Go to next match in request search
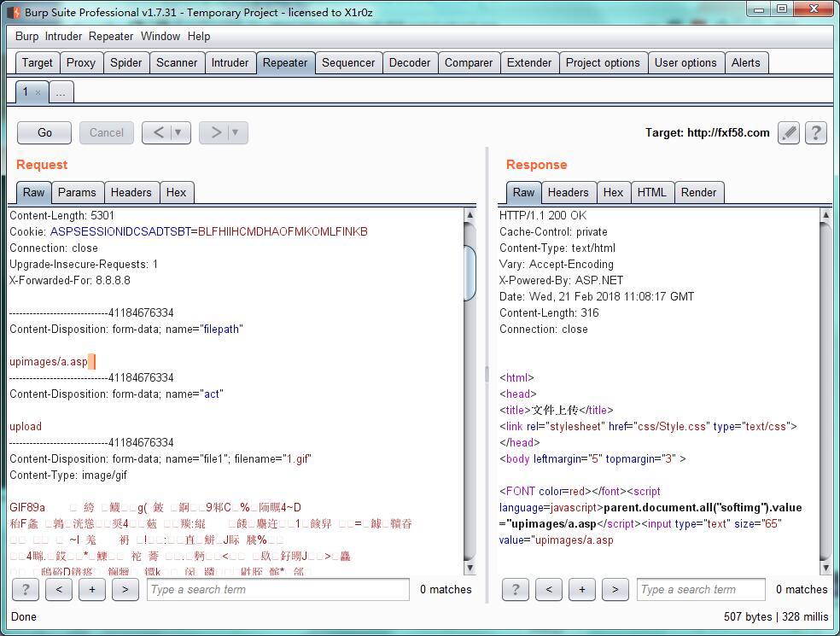The height and width of the screenshot is (636, 840). click(x=125, y=589)
